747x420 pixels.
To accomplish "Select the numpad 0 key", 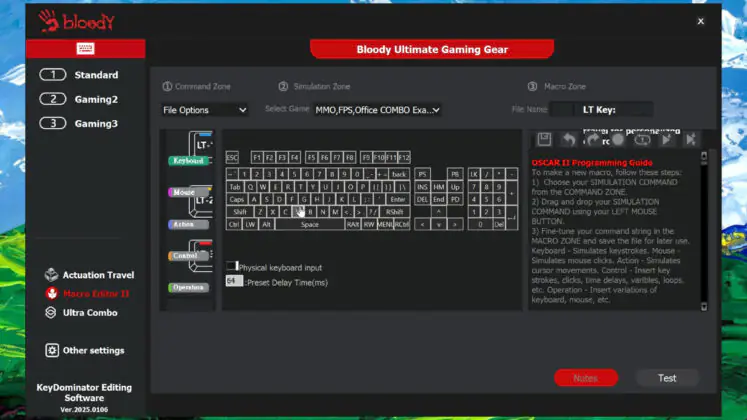I will point(480,224).
